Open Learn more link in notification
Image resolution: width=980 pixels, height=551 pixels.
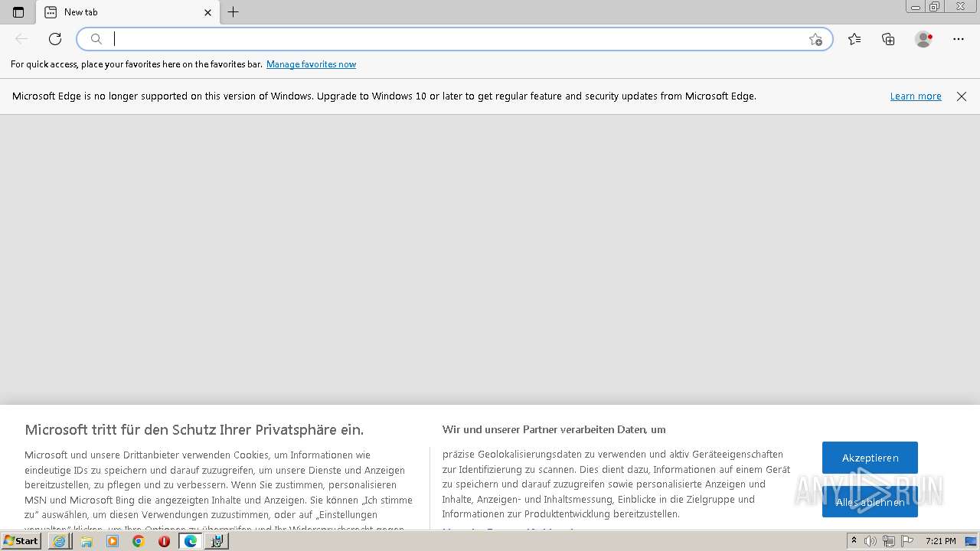coord(916,96)
